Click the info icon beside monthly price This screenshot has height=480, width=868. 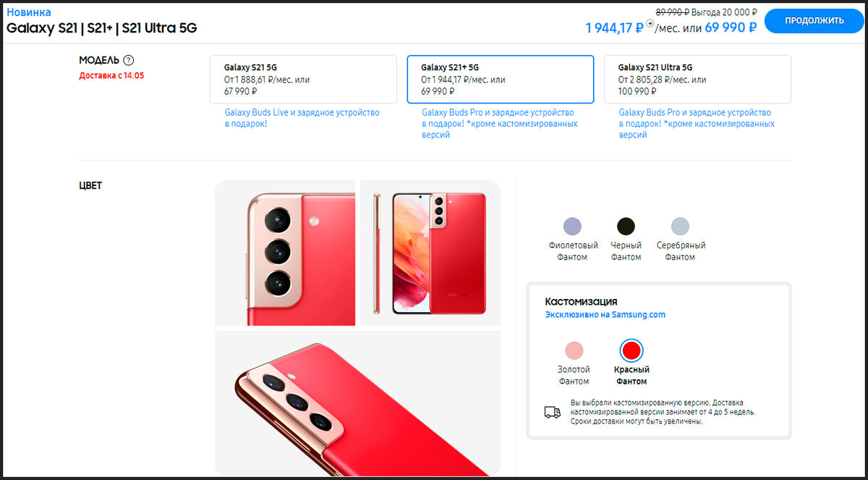pos(650,23)
